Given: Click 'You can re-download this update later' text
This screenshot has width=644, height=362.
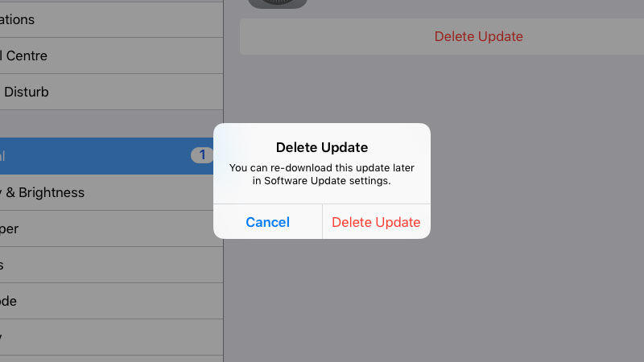Looking at the screenshot, I should pos(322,168).
